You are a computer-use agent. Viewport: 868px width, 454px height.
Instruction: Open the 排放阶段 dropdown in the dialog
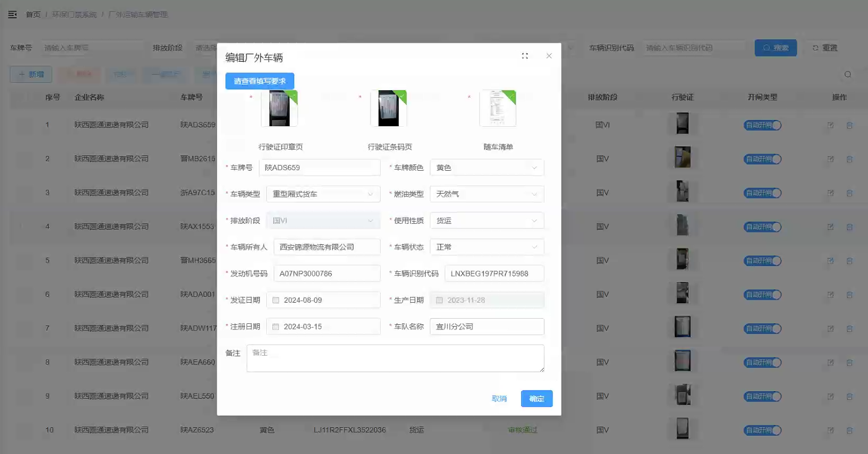click(323, 220)
